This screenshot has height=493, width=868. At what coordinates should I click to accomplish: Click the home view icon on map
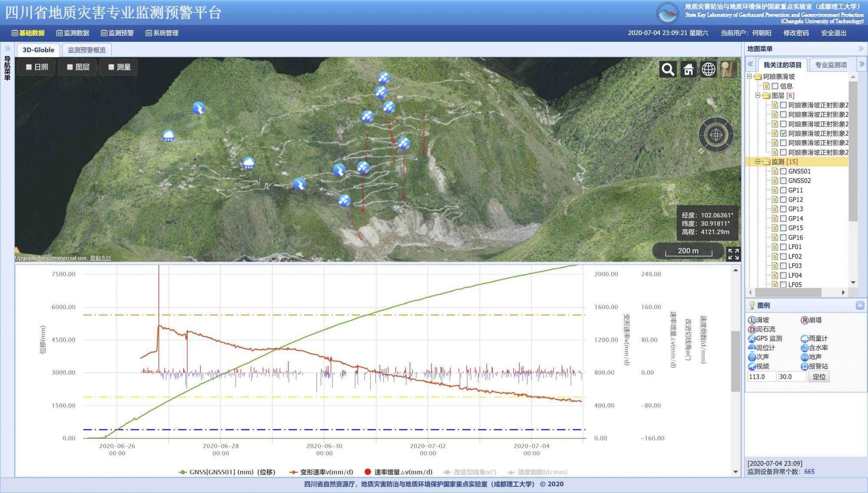688,69
